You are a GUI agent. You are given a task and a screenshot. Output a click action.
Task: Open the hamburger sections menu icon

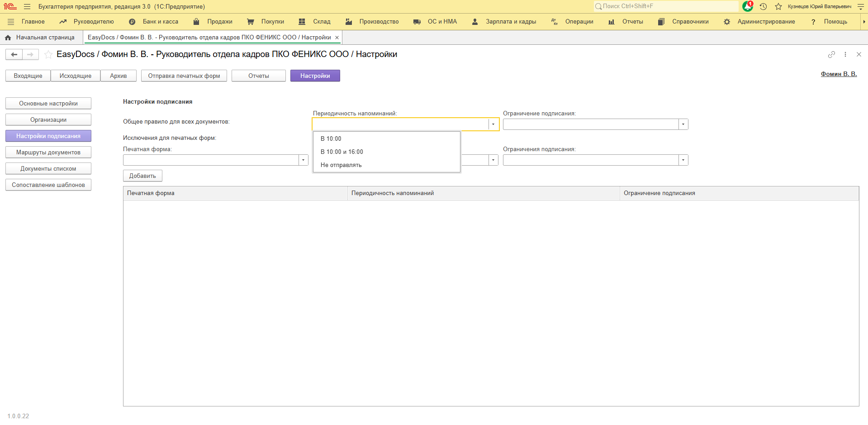(27, 6)
